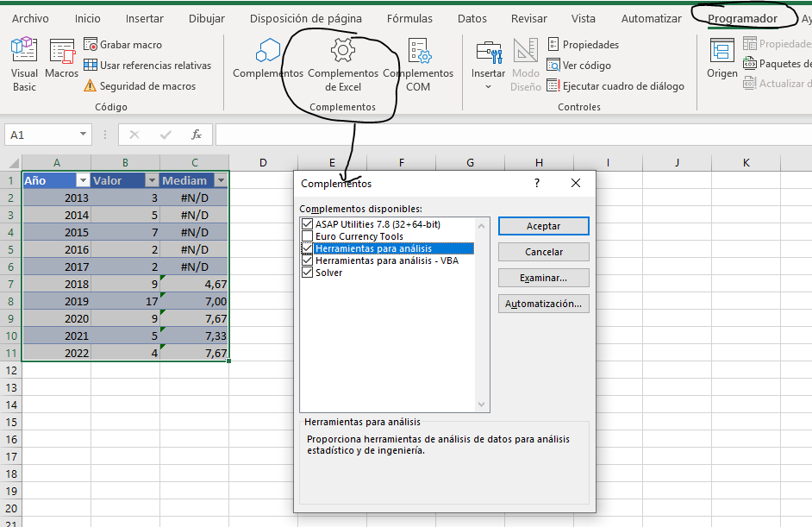812x527 pixels.
Task: Select cell with year 2019
Action: [56, 301]
